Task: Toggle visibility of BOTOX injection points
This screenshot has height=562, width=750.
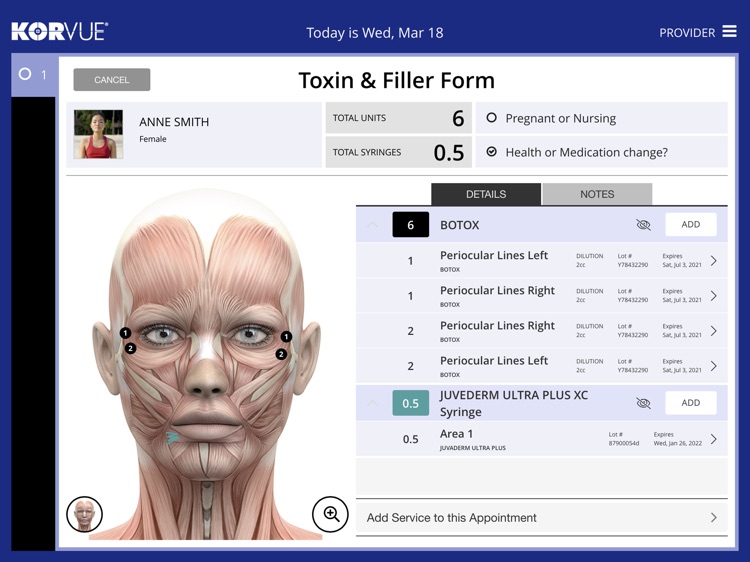Action: pyautogui.click(x=643, y=225)
